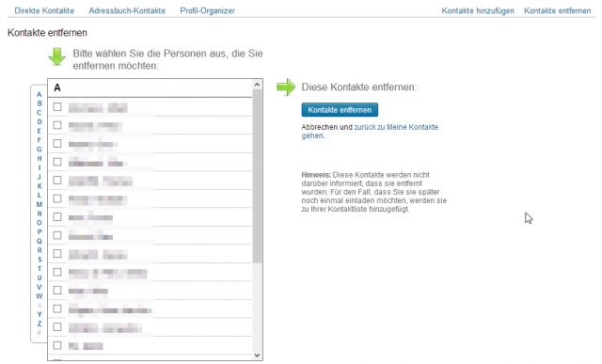The width and height of the screenshot is (602, 364).
Task: Jump to letter Y in alphabet index
Action: pos(40,315)
